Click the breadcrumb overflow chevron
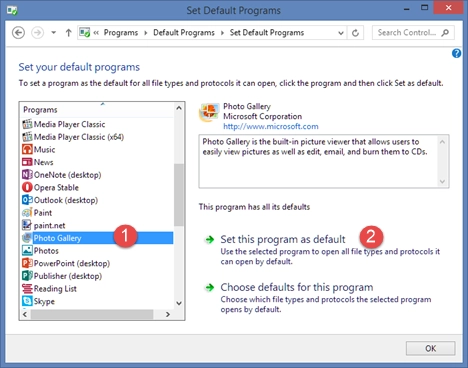The image size is (468, 368). click(x=96, y=33)
